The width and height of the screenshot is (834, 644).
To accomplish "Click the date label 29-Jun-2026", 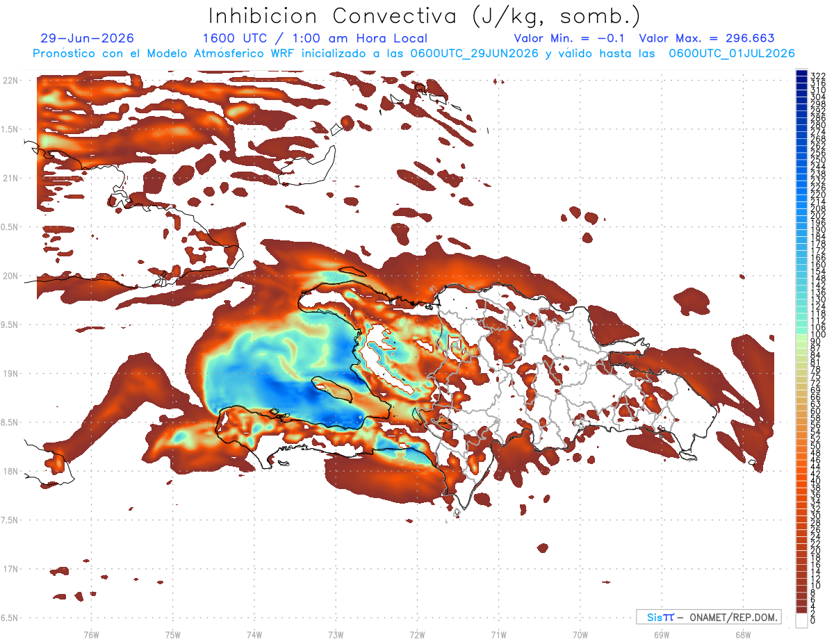I will pos(87,38).
